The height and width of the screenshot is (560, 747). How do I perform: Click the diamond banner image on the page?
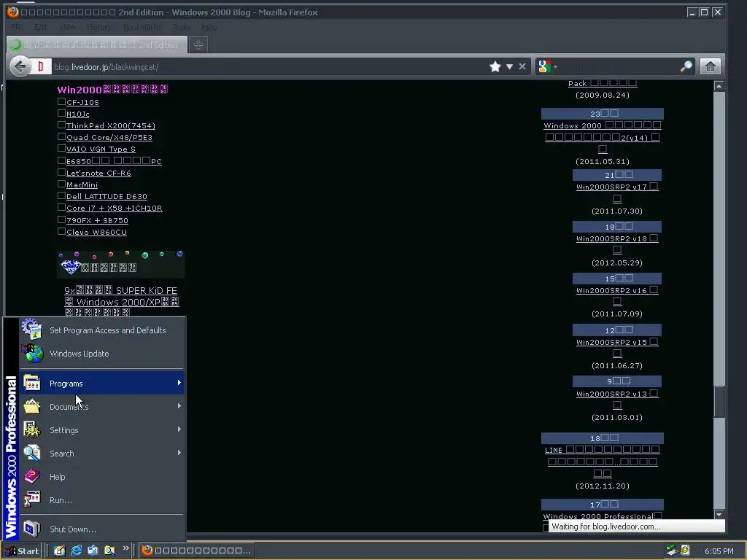120,264
